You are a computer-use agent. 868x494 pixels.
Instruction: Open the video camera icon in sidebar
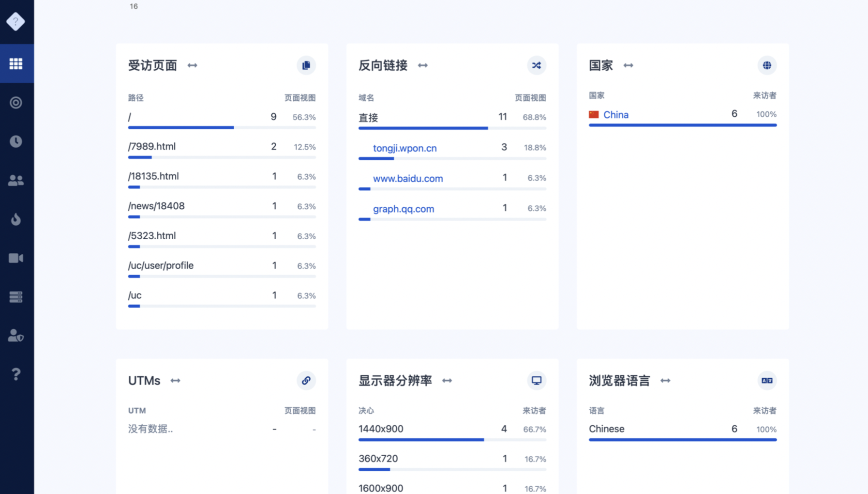click(16, 258)
